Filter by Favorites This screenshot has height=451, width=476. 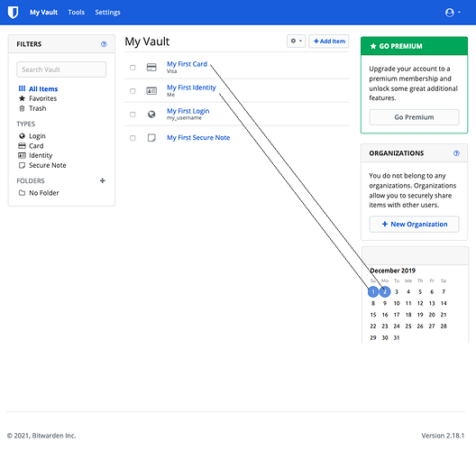click(x=42, y=98)
